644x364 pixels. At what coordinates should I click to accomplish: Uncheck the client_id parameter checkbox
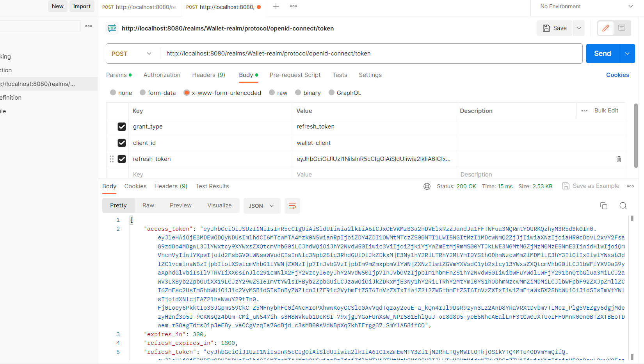122,143
